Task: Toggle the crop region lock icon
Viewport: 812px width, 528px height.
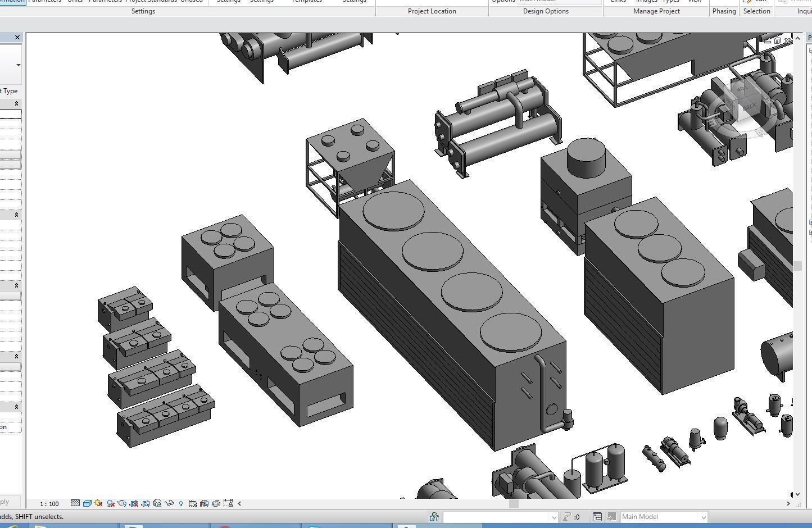Action: pos(227,503)
